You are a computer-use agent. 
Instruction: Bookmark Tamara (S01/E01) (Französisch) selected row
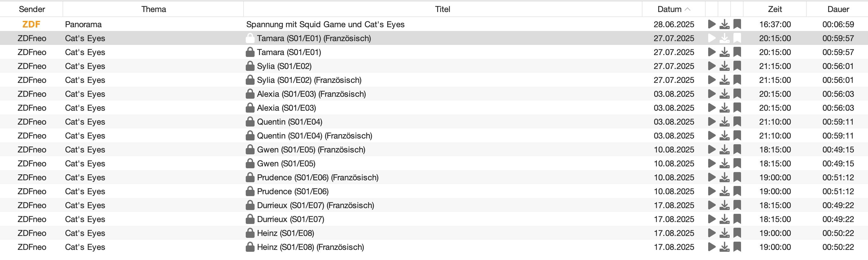[x=737, y=38]
